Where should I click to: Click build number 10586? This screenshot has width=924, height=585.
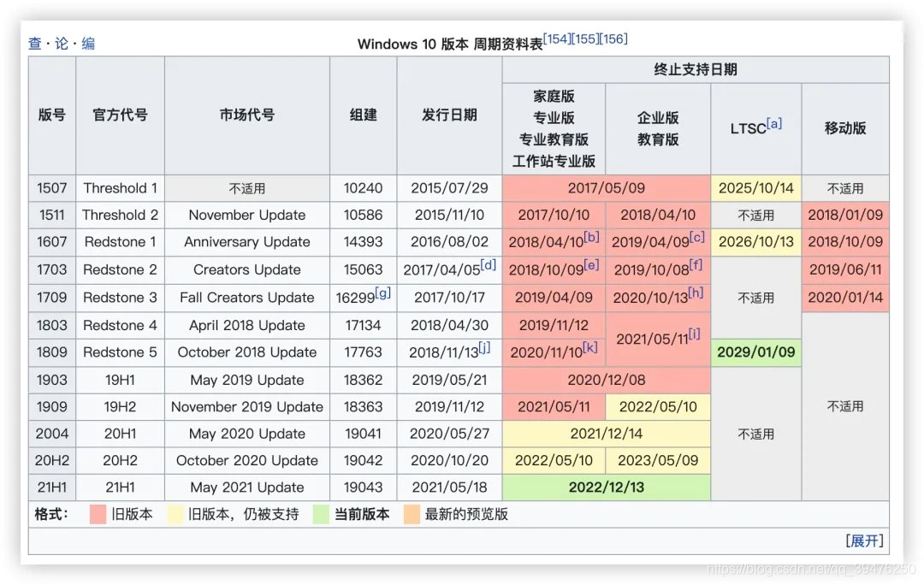[363, 215]
